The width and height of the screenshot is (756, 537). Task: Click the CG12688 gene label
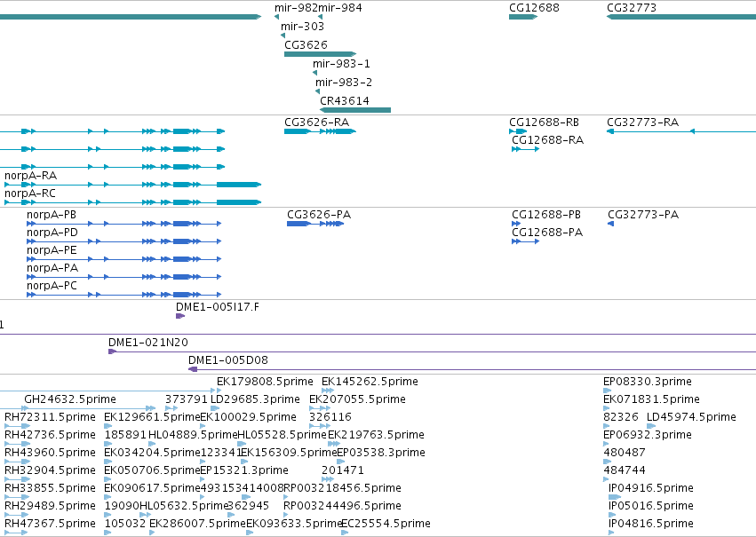tap(534, 8)
